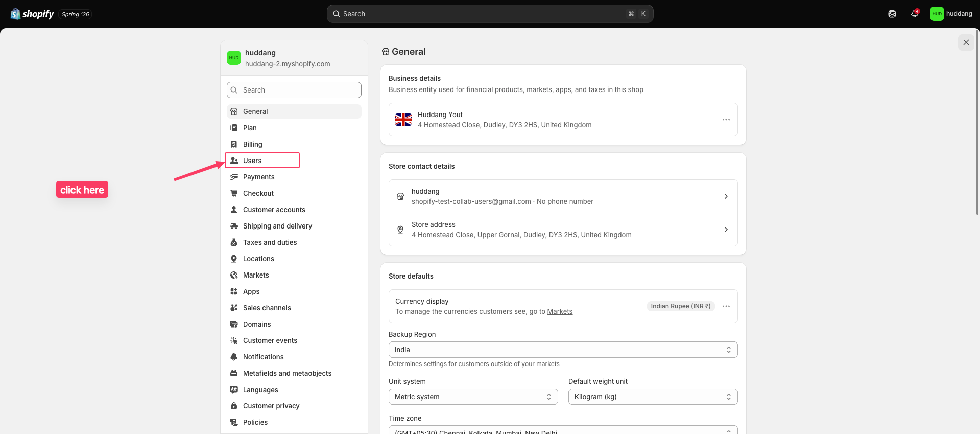Expand Store address row chevron
Screen dimensions: 980x434
click(726, 230)
